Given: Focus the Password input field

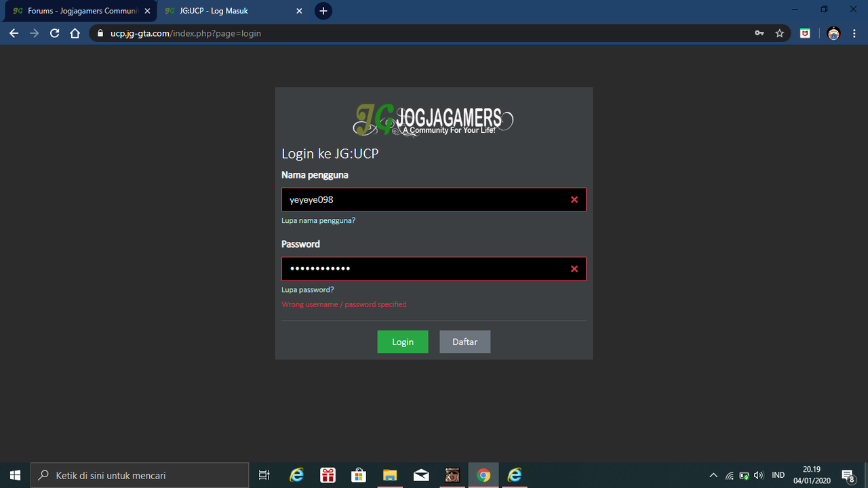Looking at the screenshot, I should tap(434, 269).
